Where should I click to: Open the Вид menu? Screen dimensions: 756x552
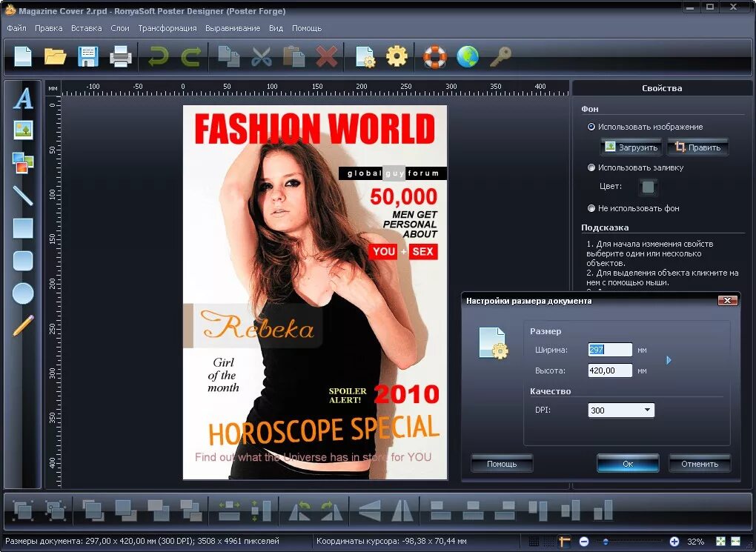[276, 28]
